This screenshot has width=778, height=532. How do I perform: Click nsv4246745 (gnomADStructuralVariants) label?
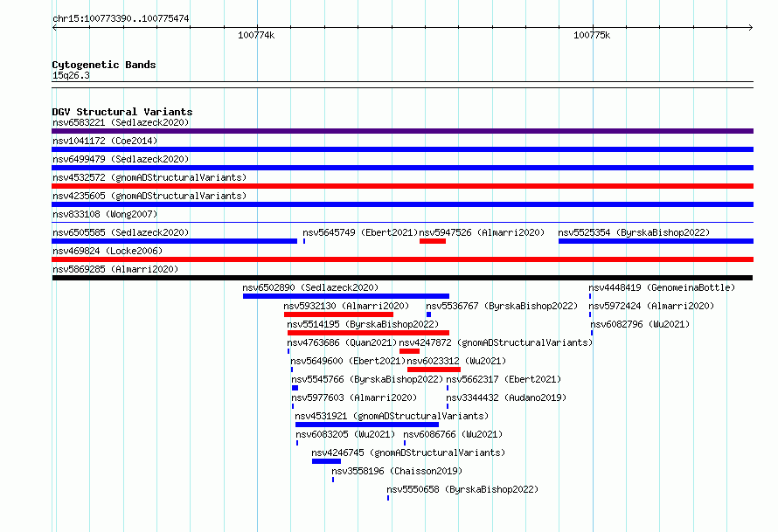tap(408, 453)
